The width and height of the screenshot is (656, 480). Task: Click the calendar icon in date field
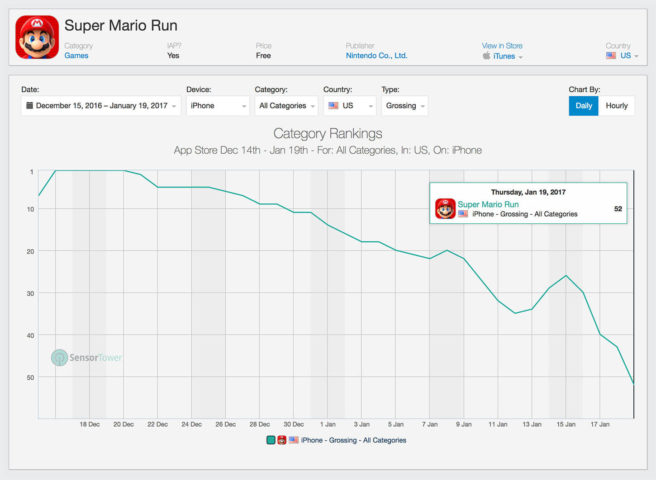click(x=30, y=105)
